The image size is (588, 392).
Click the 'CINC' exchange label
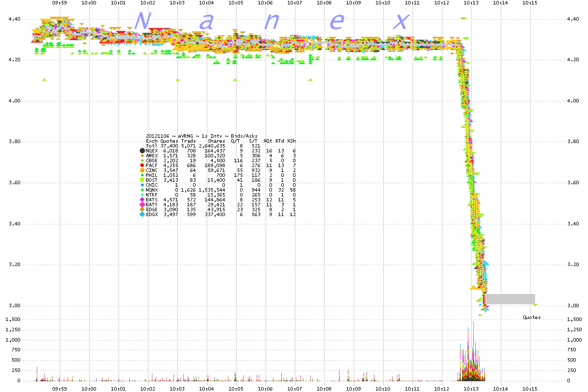pos(152,170)
